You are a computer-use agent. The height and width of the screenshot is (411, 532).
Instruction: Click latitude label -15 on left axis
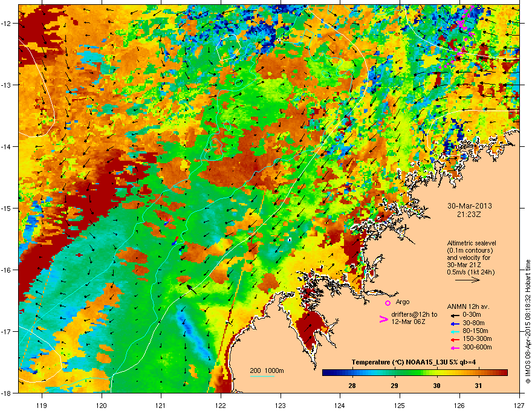[7, 208]
